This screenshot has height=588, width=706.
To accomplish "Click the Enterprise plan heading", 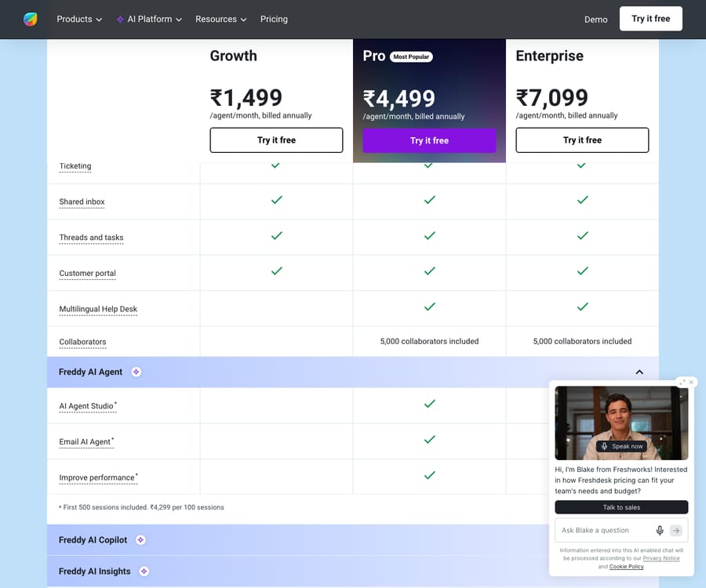I will [549, 56].
